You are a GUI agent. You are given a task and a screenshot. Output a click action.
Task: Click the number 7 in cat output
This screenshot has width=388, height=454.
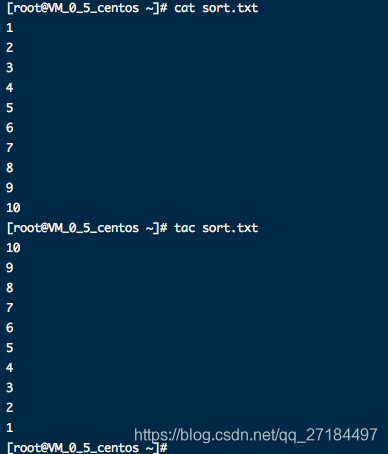(10, 148)
